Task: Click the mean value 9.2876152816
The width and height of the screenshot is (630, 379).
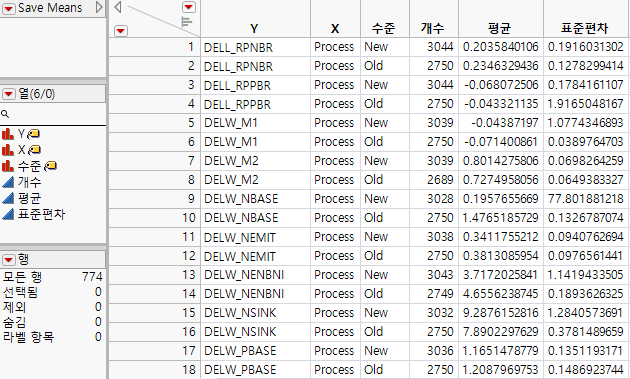Action: (501, 313)
